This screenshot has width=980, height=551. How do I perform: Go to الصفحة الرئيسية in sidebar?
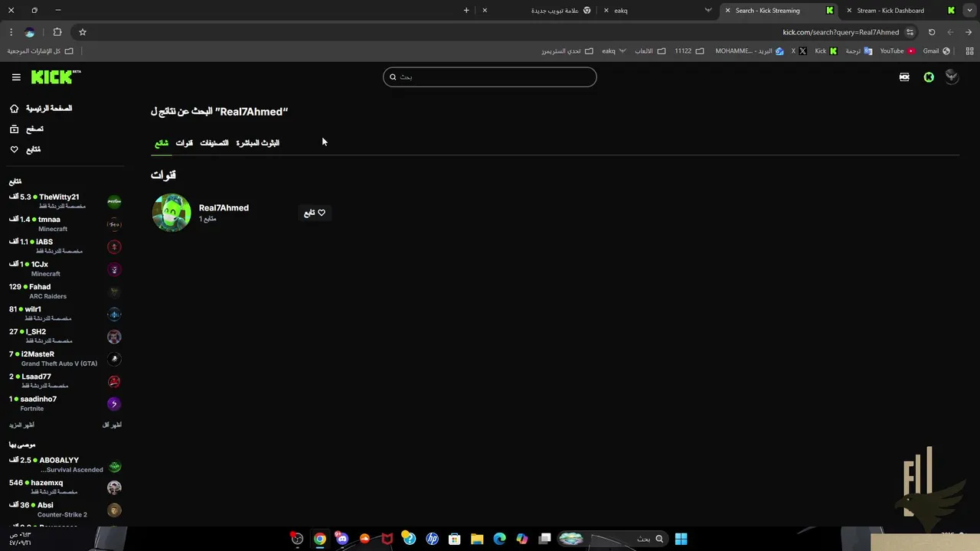[x=41, y=109]
